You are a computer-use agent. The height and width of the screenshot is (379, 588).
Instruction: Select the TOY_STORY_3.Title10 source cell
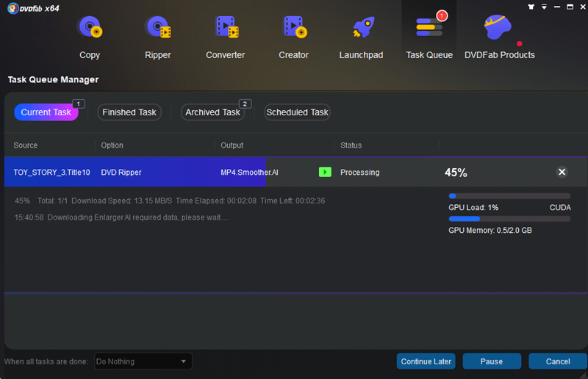click(x=51, y=173)
